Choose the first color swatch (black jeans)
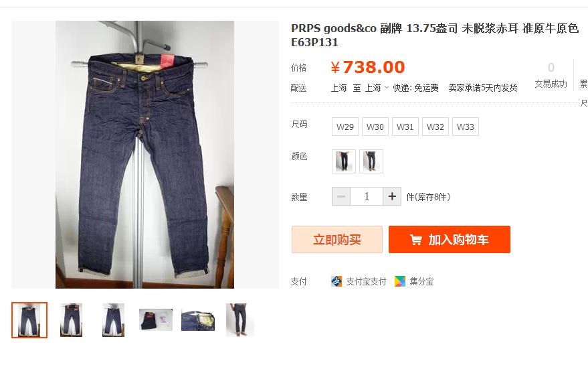Screen dimensions: 588x365 343,161
